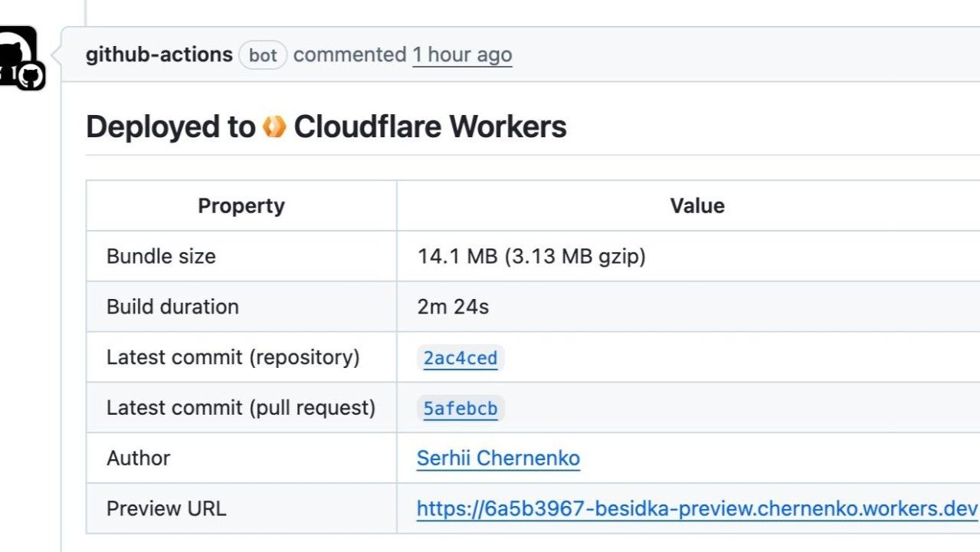
Task: Click the 'Build duration' cell
Action: click(241, 307)
